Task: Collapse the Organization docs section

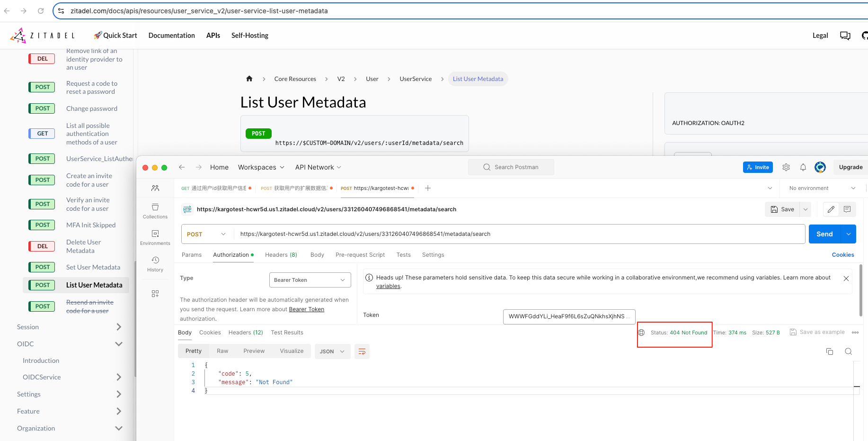Action: point(119,428)
